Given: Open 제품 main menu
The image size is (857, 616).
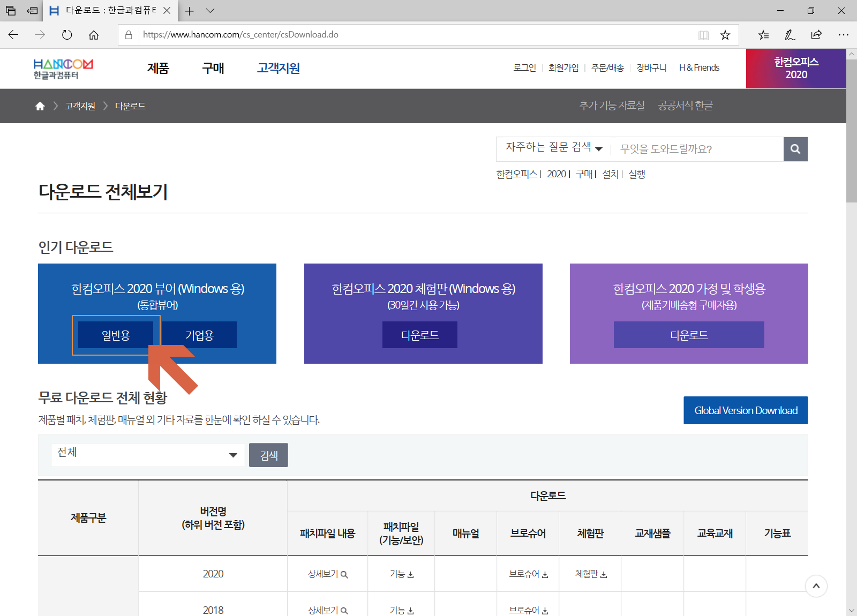Looking at the screenshot, I should (158, 69).
